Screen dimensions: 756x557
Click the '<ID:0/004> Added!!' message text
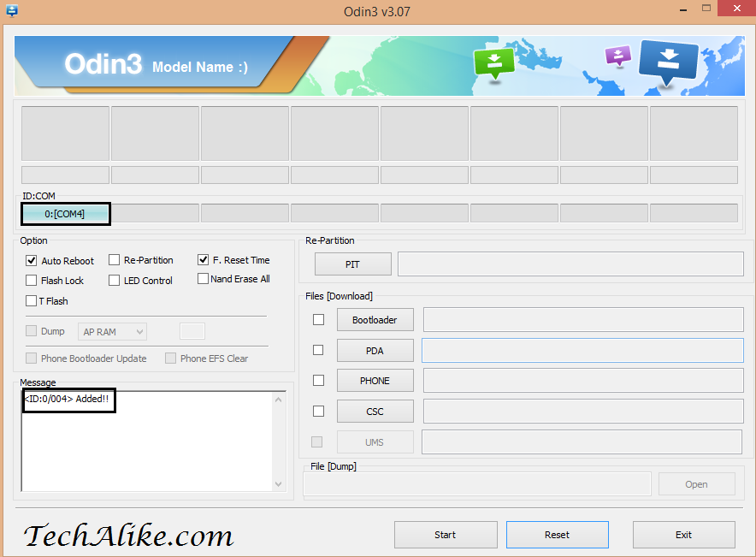pos(67,399)
